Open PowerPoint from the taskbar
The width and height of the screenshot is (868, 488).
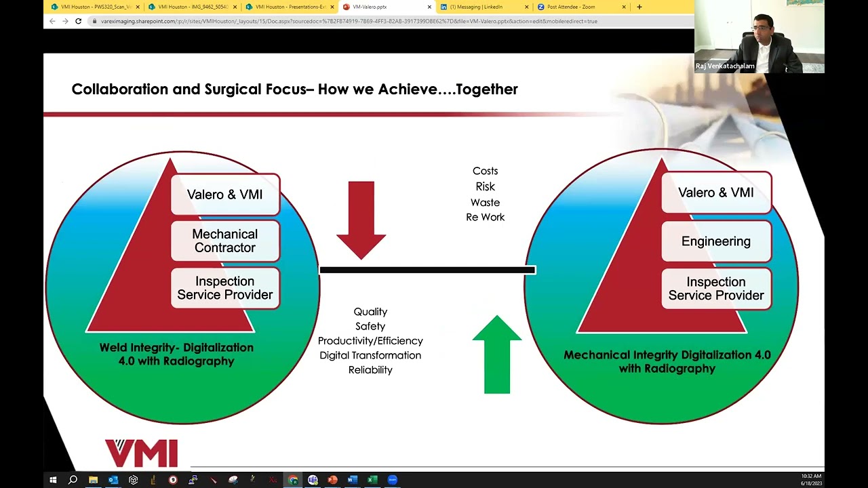click(332, 480)
